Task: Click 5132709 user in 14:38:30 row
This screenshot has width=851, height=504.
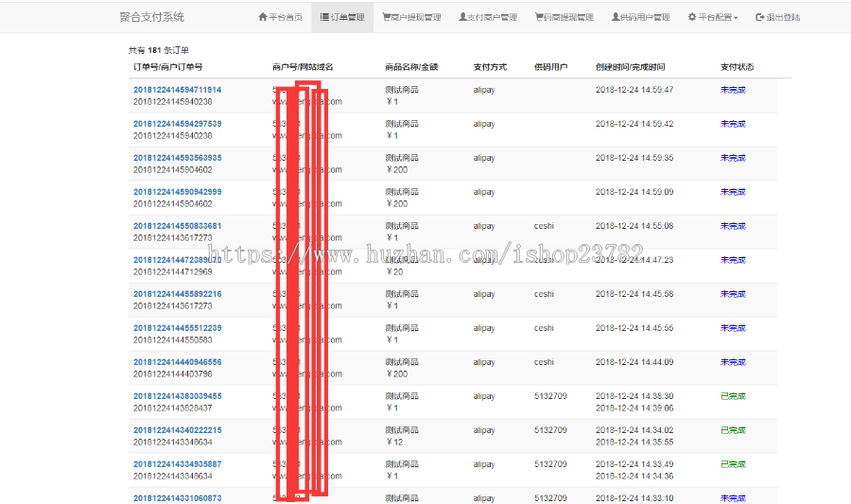Action: pyautogui.click(x=550, y=396)
